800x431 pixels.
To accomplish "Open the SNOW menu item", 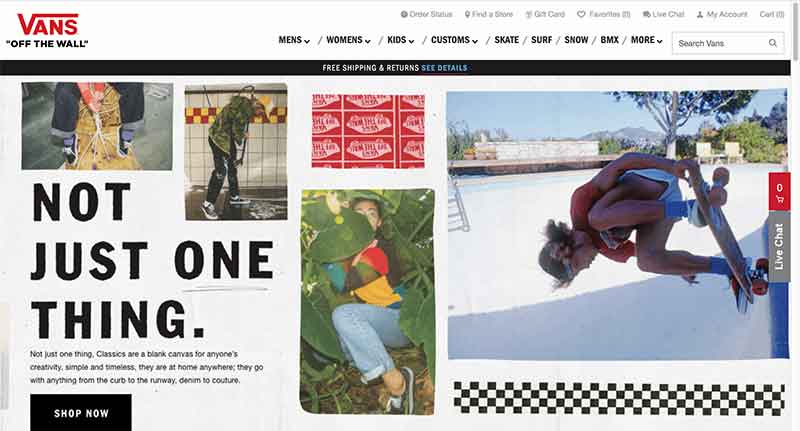I will 576,40.
